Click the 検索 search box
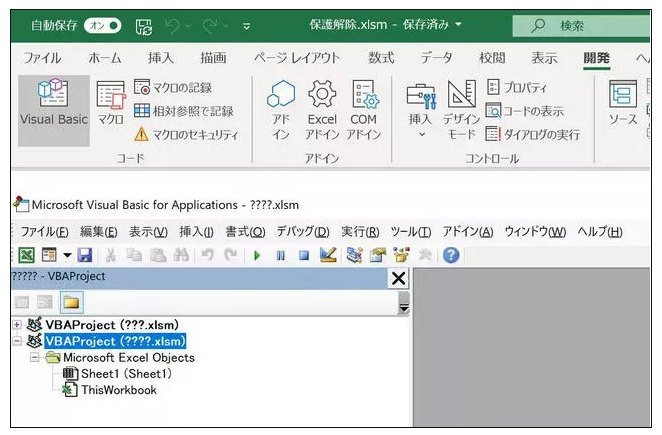The image size is (662, 435). 581,26
